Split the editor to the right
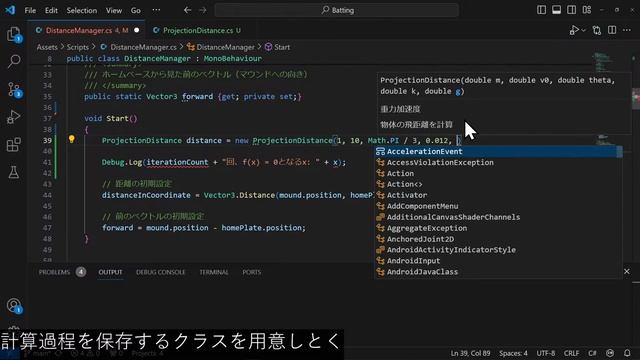This screenshot has height=360, width=640. click(612, 30)
